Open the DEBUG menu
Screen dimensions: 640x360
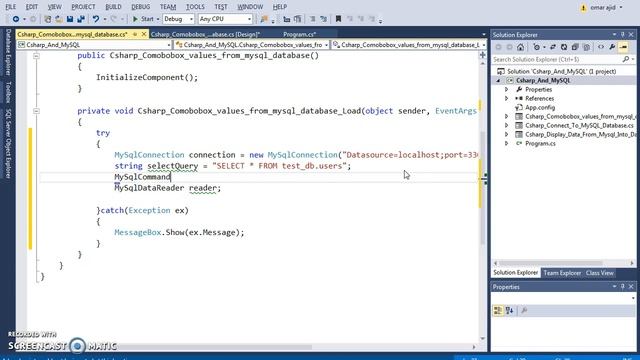140,7
